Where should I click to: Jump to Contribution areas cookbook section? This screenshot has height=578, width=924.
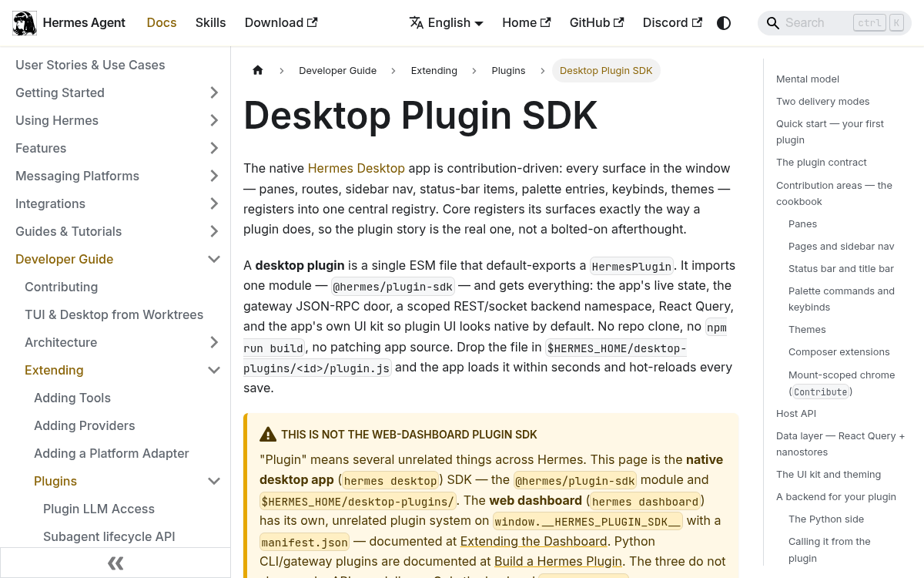[834, 193]
